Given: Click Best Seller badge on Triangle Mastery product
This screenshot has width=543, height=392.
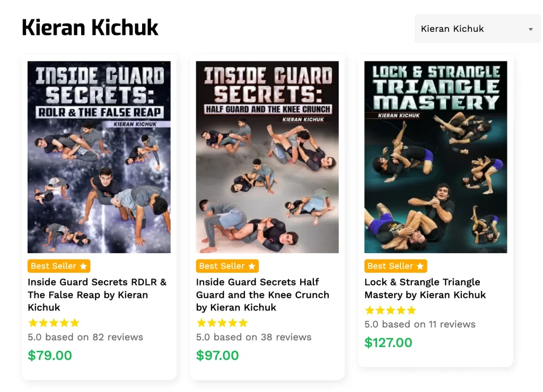Looking at the screenshot, I should click(396, 266).
